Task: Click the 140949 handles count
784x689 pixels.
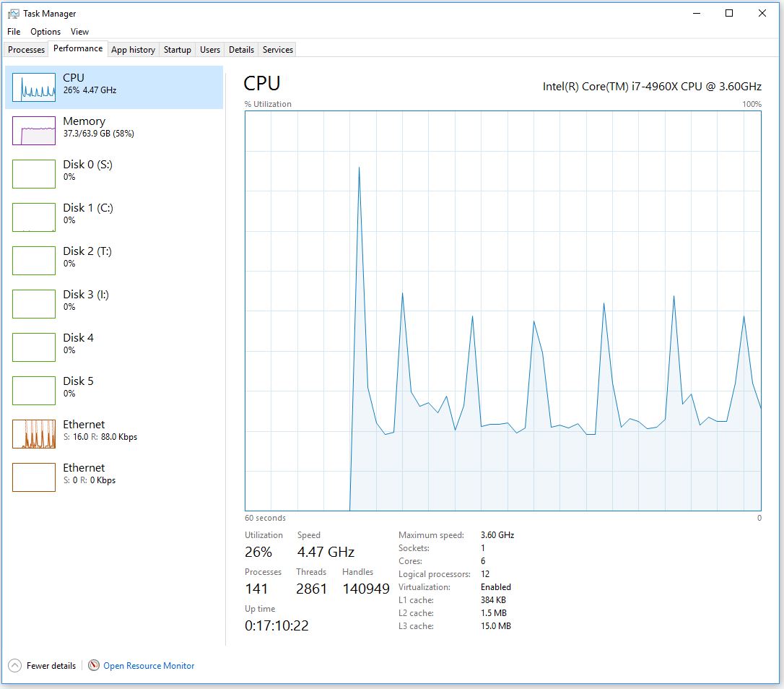Action: (366, 589)
